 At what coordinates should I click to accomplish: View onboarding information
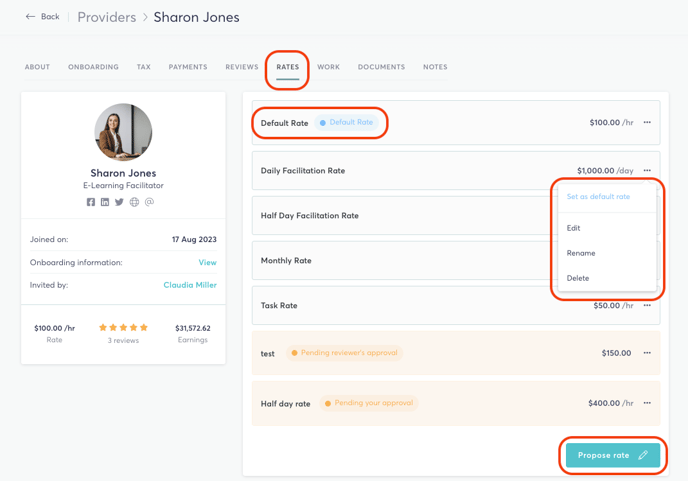[208, 262]
